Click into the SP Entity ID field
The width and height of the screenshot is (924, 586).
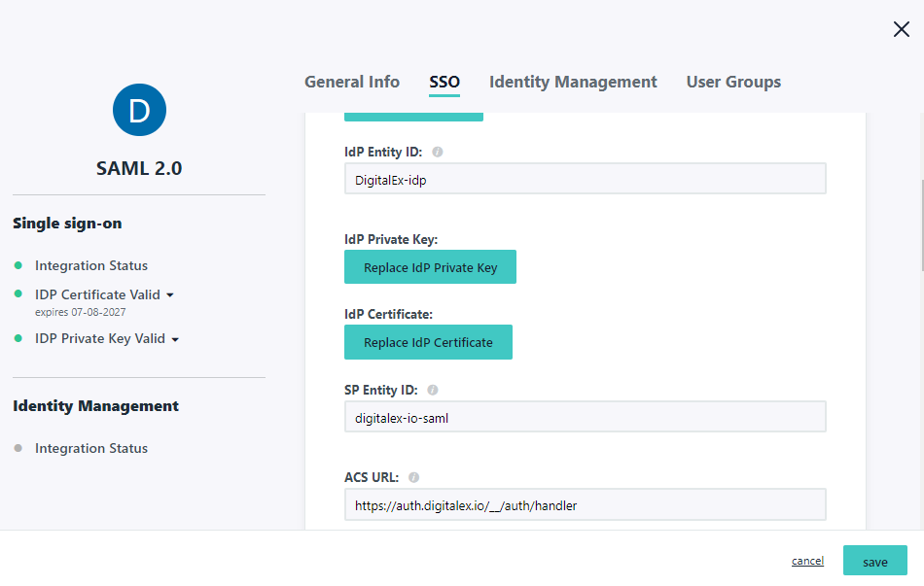[x=585, y=417]
